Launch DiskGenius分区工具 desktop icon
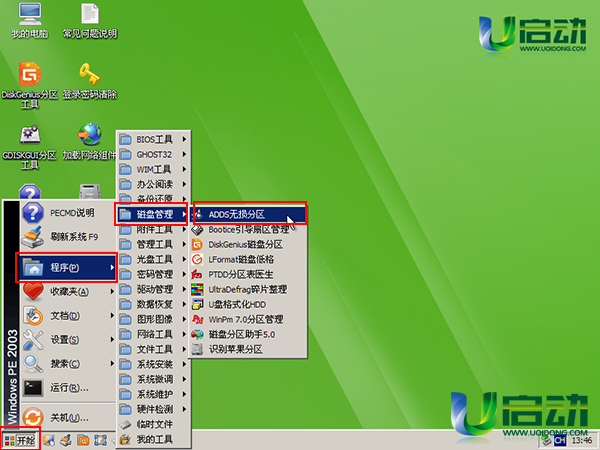 click(x=29, y=85)
